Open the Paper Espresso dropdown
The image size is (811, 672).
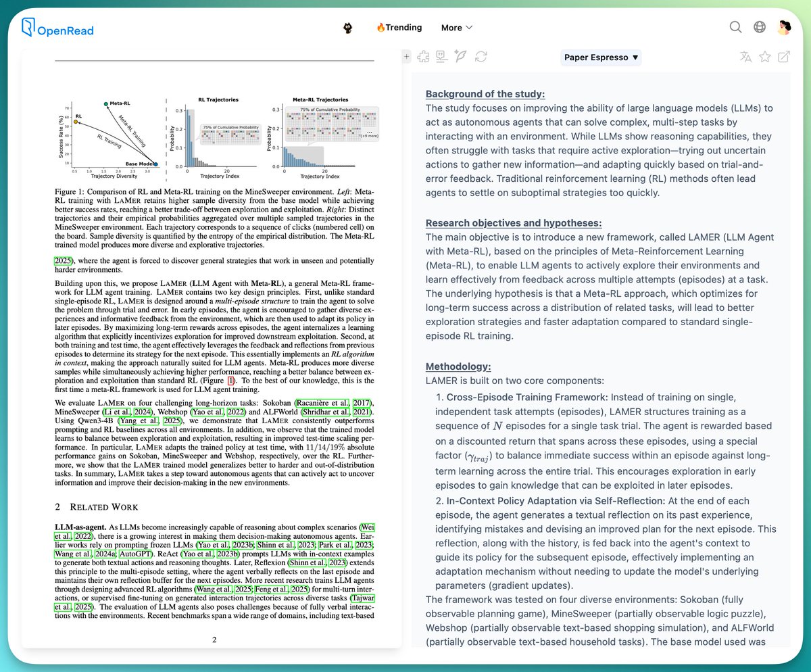(x=601, y=57)
